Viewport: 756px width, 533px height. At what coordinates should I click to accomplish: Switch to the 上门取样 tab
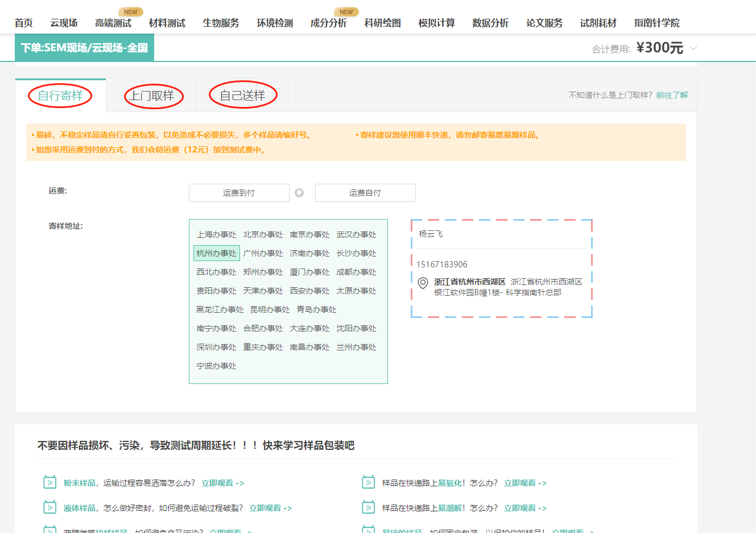tap(154, 95)
